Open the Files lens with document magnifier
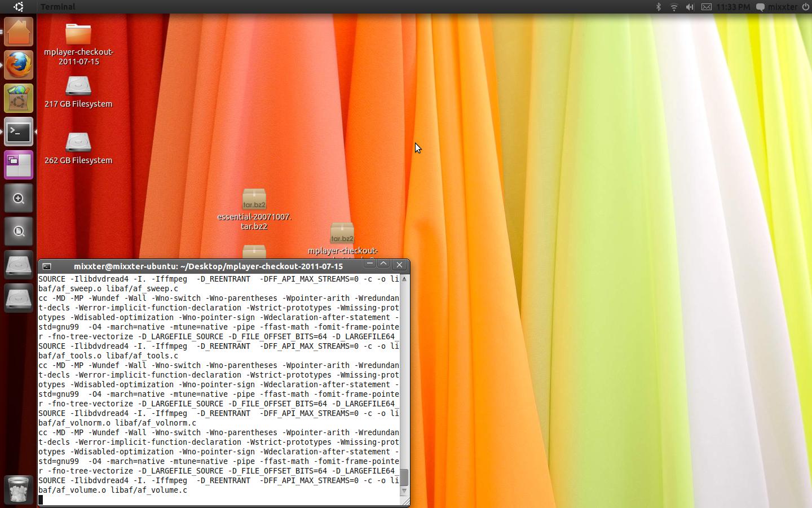The height and width of the screenshot is (508, 812). click(19, 231)
